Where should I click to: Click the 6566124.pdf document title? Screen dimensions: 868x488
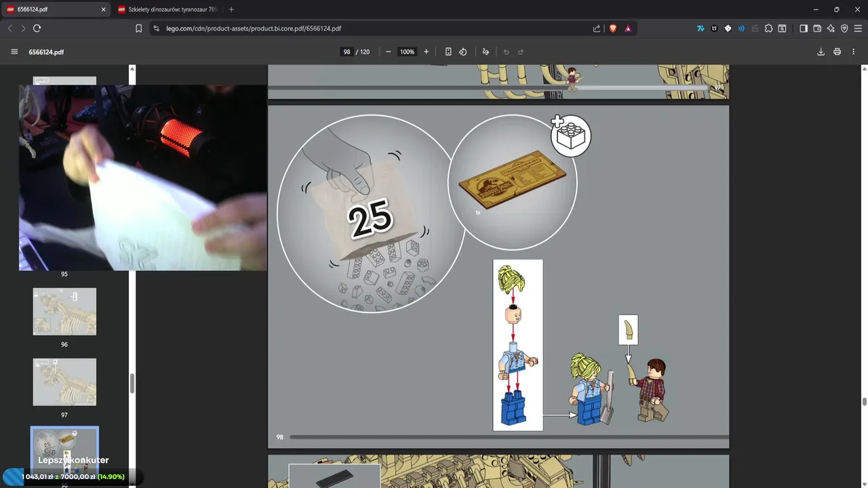(x=46, y=52)
